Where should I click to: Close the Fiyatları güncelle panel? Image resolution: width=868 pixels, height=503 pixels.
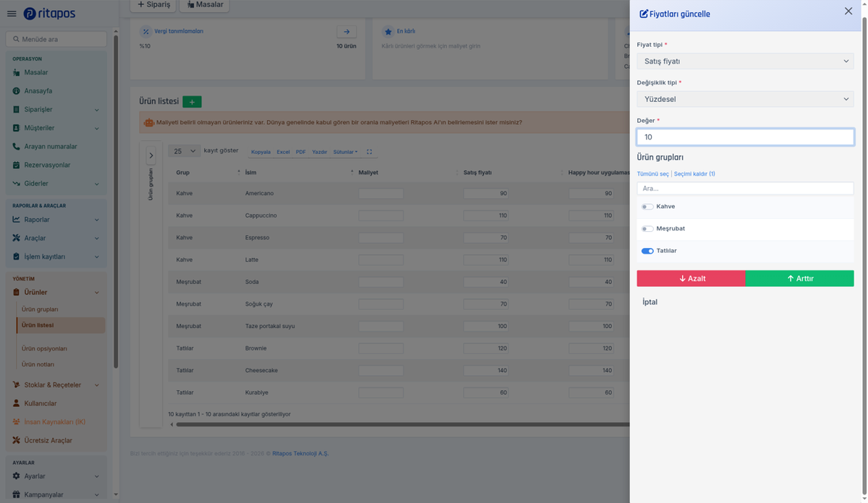coord(848,11)
